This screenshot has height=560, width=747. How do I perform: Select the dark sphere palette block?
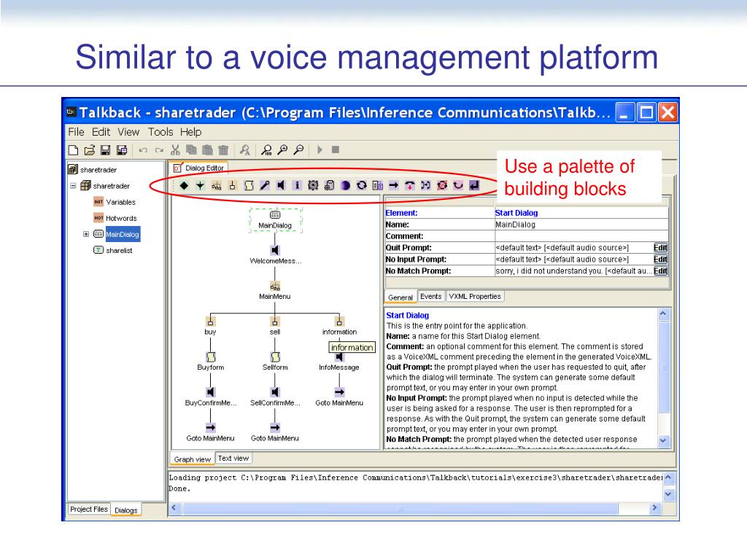(345, 185)
